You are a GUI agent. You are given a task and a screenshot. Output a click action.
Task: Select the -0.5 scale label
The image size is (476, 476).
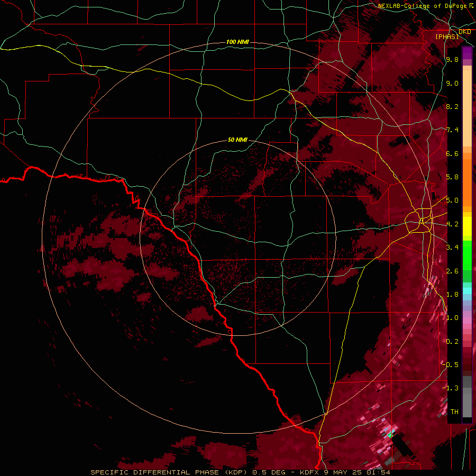450,365
